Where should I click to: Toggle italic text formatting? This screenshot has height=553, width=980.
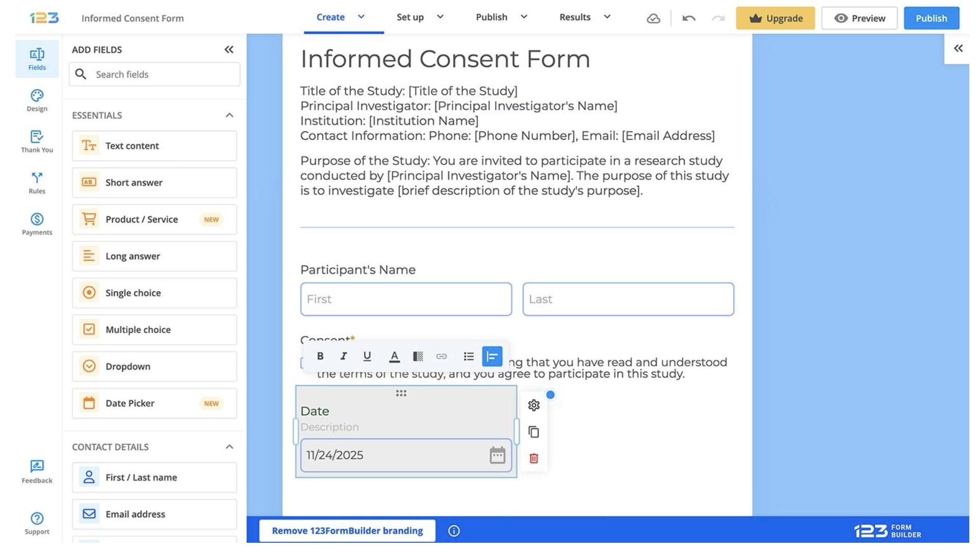pyautogui.click(x=343, y=356)
